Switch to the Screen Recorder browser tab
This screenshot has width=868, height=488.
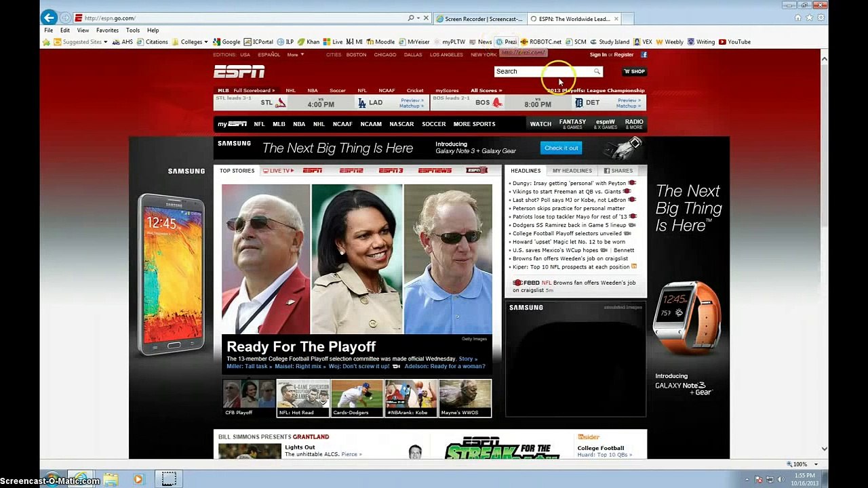point(479,19)
